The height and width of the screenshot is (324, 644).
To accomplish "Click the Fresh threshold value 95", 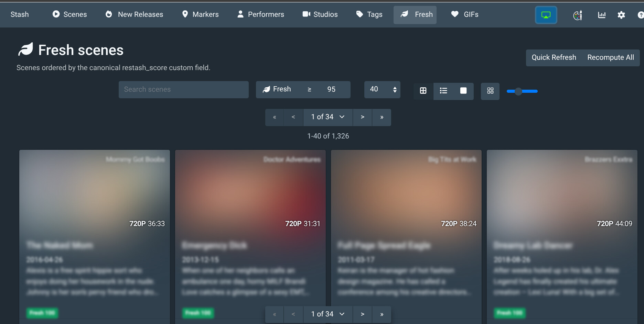I will click(x=331, y=89).
